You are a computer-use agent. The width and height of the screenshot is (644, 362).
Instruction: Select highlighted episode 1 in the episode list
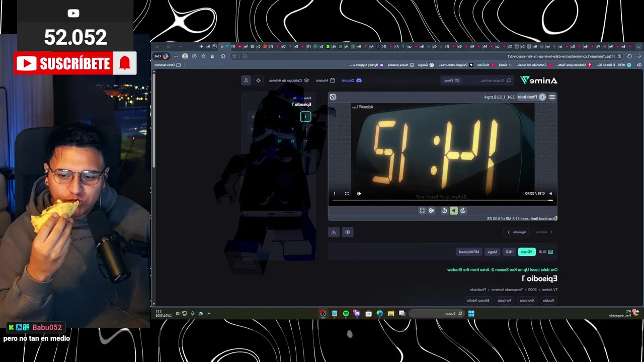[305, 117]
